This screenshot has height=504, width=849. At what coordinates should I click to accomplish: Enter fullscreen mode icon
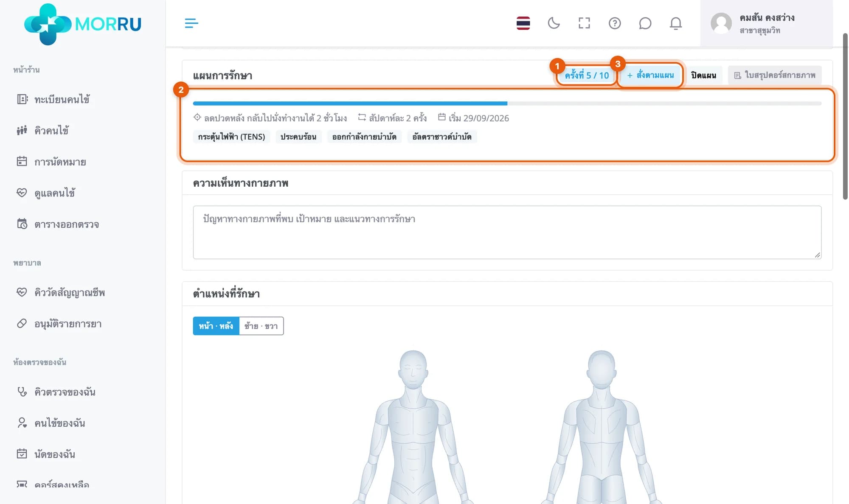click(x=584, y=23)
